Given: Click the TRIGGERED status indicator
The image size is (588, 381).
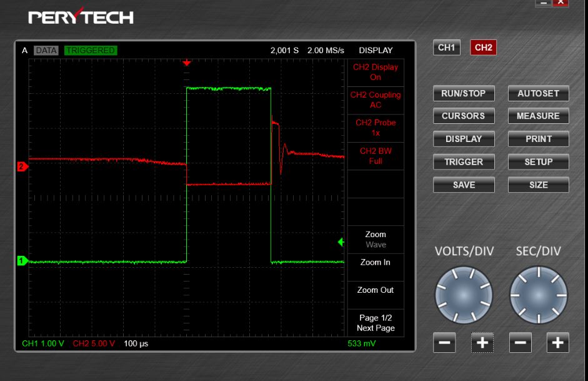Looking at the screenshot, I should click(x=91, y=50).
